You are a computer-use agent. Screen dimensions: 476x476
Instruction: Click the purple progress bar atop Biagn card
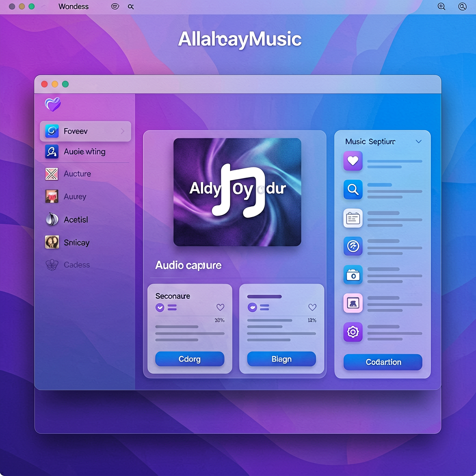(264, 297)
